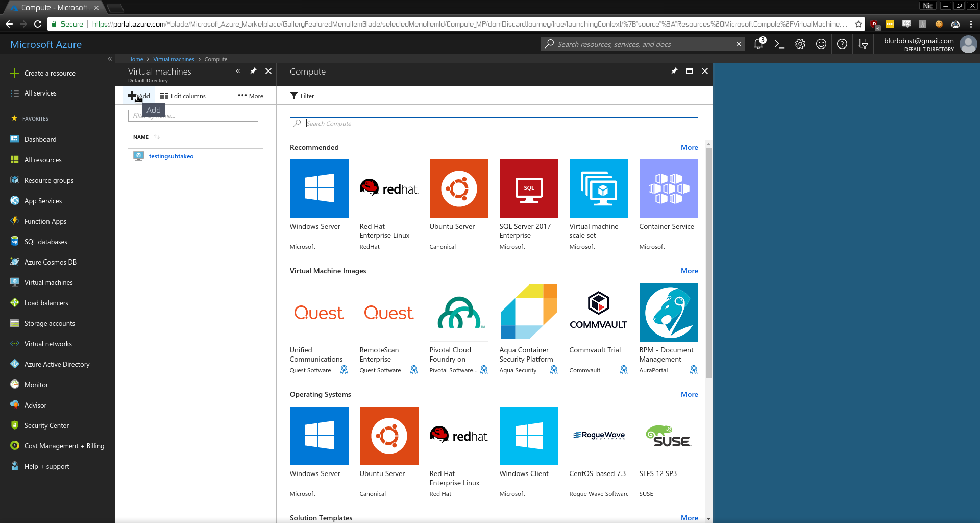
Task: Send feedback via smiley icon
Action: coord(821,44)
